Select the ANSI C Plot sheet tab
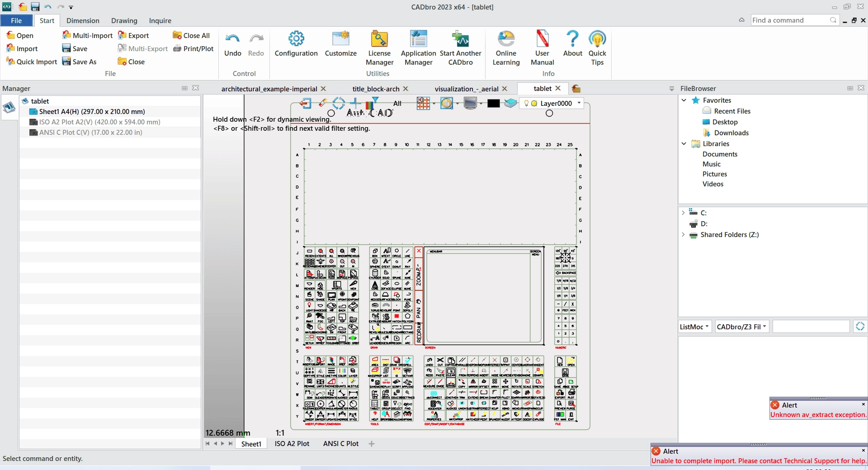868x470 pixels. [x=341, y=443]
